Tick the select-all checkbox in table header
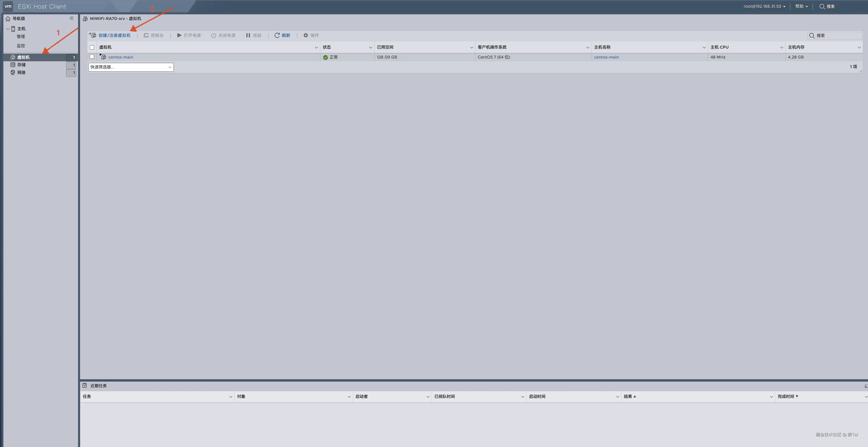Viewport: 868px width, 447px height. (x=92, y=48)
